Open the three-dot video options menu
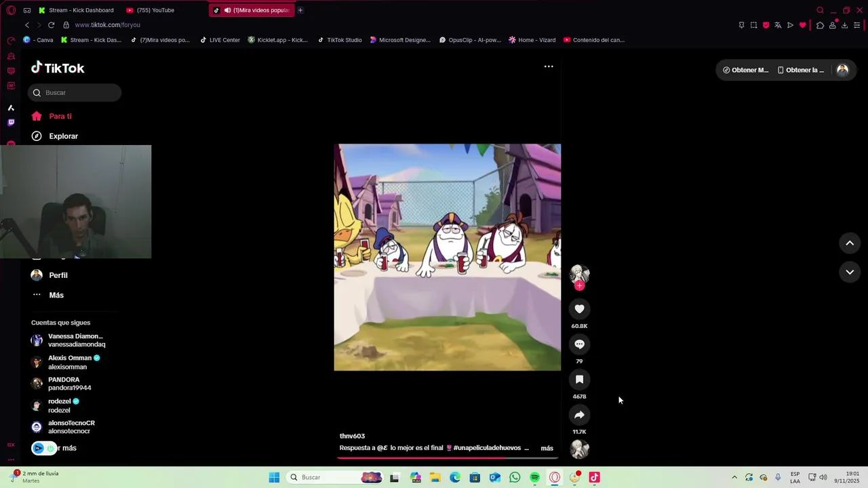This screenshot has height=488, width=868. [549, 66]
